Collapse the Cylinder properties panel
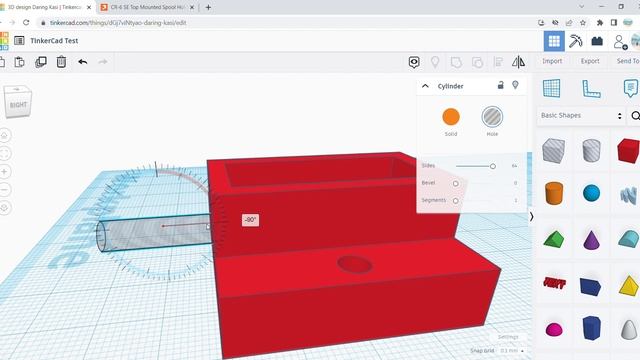640x360 pixels. coord(425,86)
